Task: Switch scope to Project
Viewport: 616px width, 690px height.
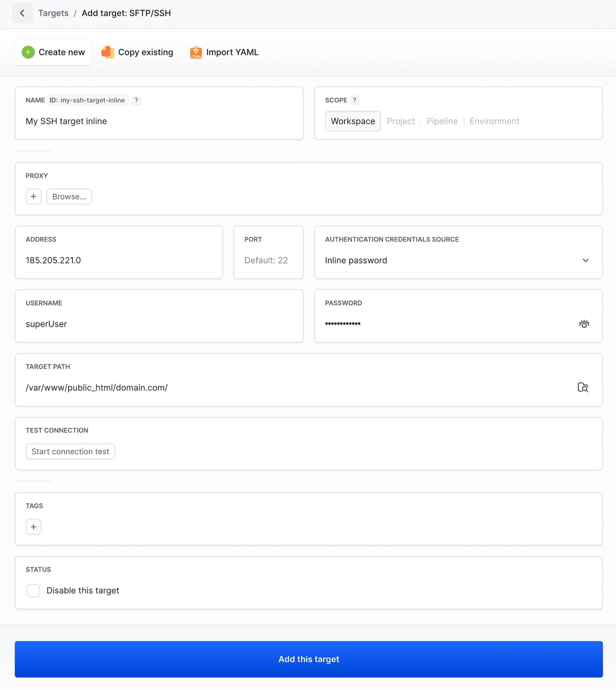Action: point(401,121)
